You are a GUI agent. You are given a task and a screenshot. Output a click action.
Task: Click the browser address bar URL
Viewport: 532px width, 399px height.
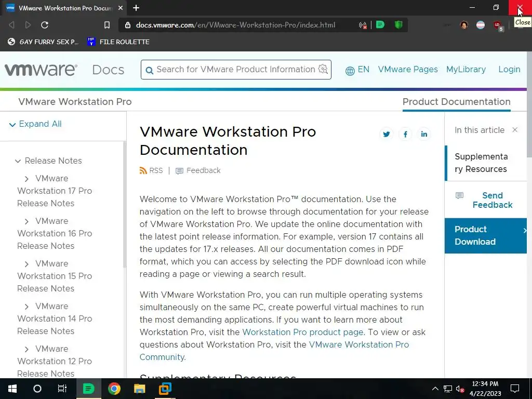(235, 25)
